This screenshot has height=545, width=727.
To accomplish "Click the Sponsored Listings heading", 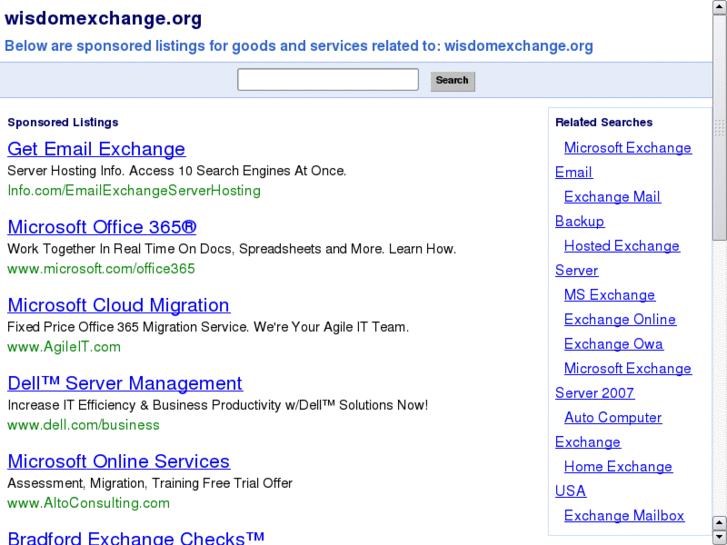I will coord(63,122).
